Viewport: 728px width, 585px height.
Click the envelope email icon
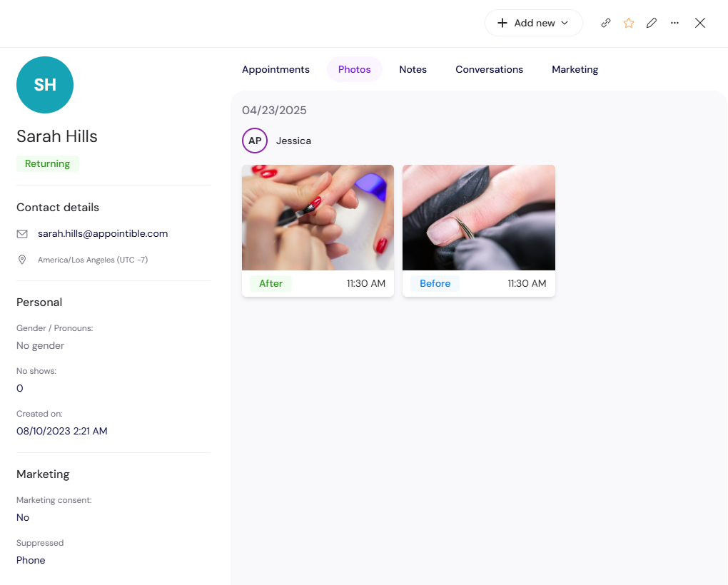point(22,234)
